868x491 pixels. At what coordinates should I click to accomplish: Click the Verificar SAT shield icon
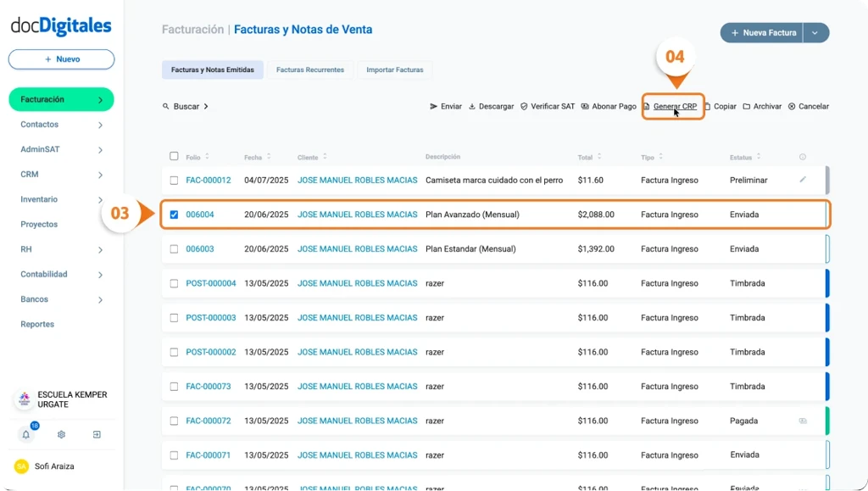tap(524, 107)
